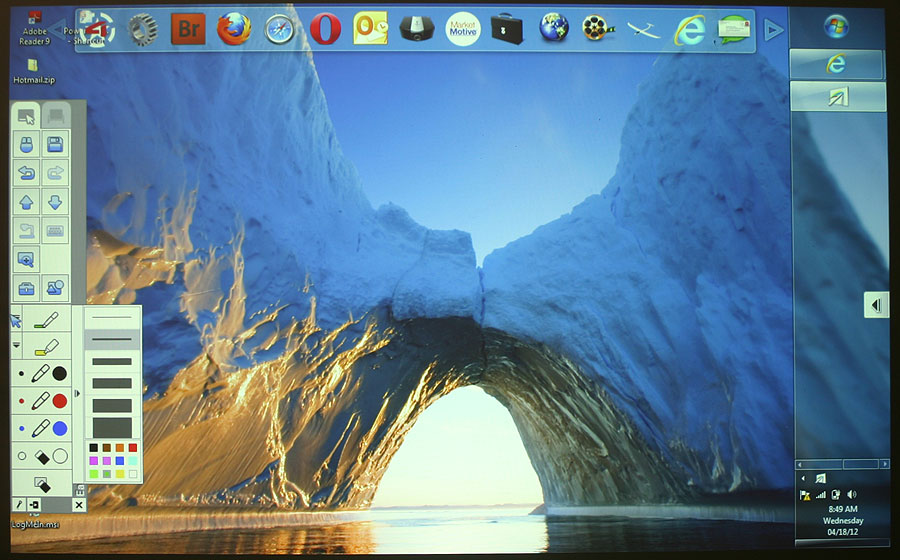Switch to the PC interactive mode tab
900x560 pixels.
pyautogui.click(x=26, y=116)
